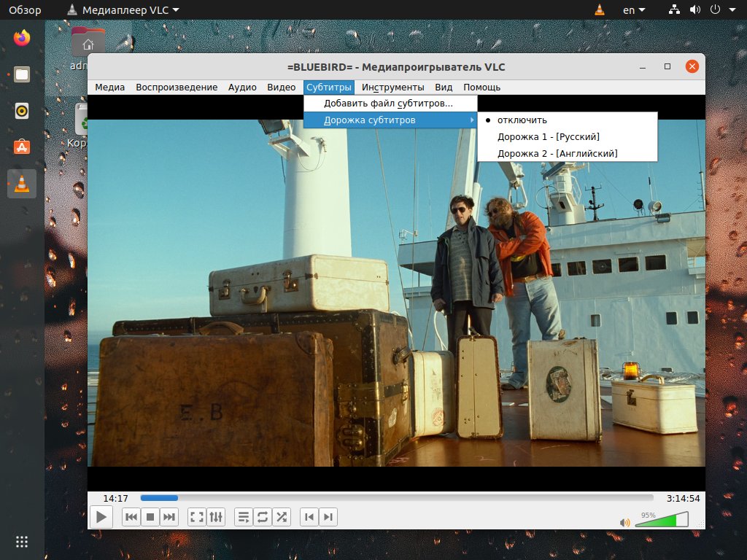The width and height of the screenshot is (747, 560).
Task: Show applications grid in the dock
Action: point(22,542)
